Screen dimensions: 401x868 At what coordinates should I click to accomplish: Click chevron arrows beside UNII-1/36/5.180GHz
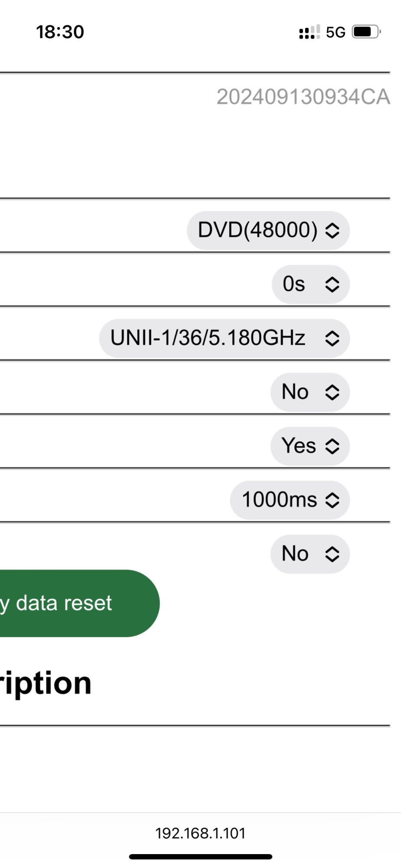[332, 338]
